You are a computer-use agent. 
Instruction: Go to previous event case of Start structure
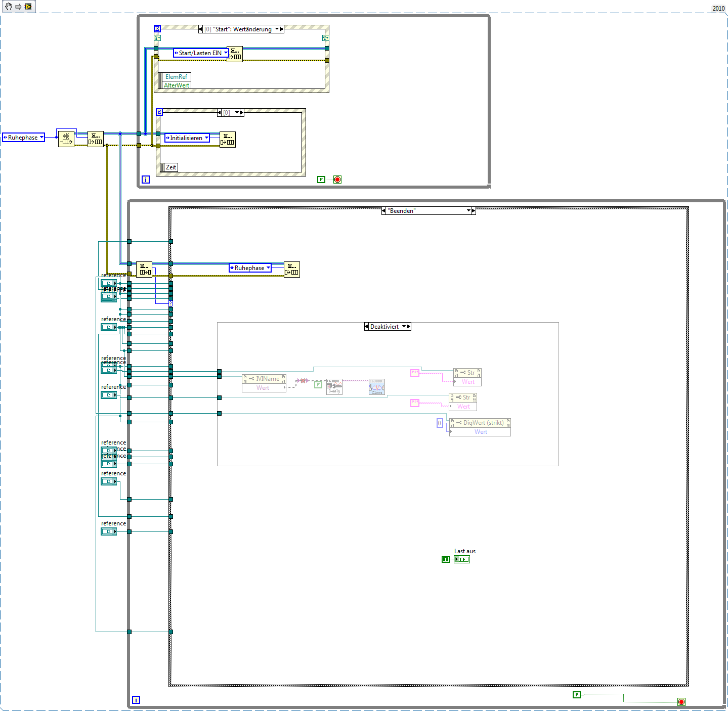pos(201,29)
